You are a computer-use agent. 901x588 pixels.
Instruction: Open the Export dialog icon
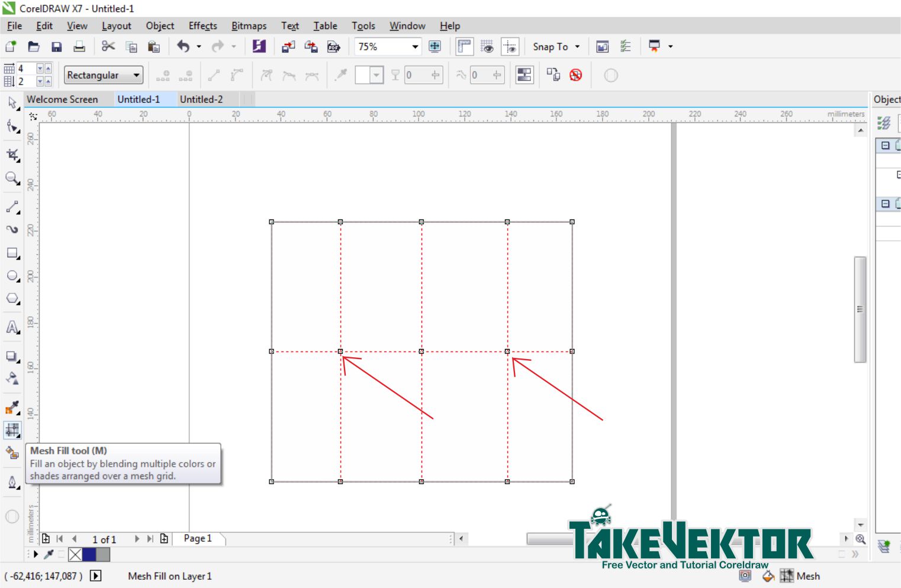click(x=310, y=46)
